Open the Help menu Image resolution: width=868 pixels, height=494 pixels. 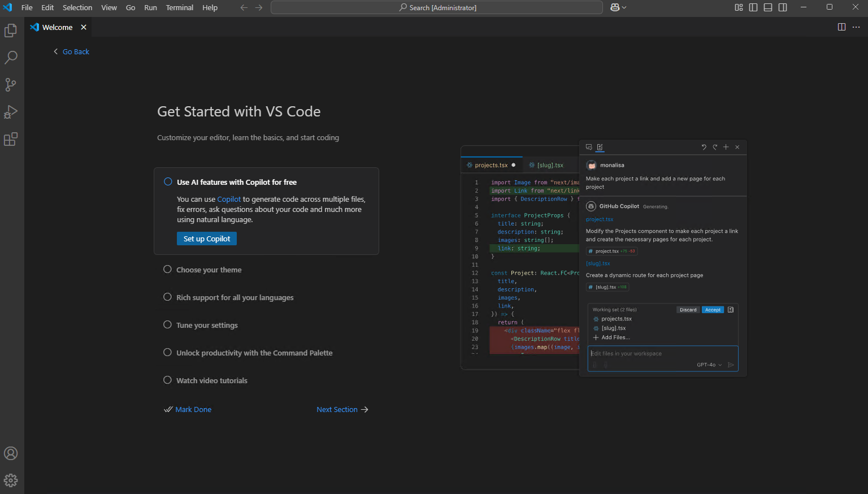click(210, 7)
